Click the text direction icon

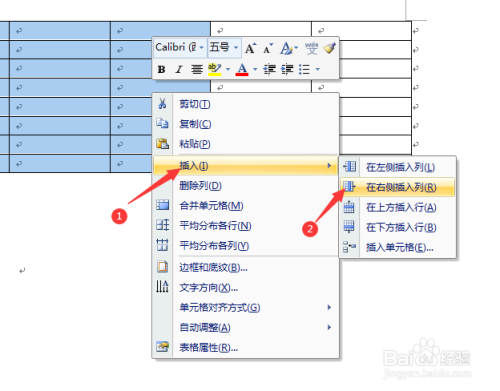pyautogui.click(x=162, y=287)
